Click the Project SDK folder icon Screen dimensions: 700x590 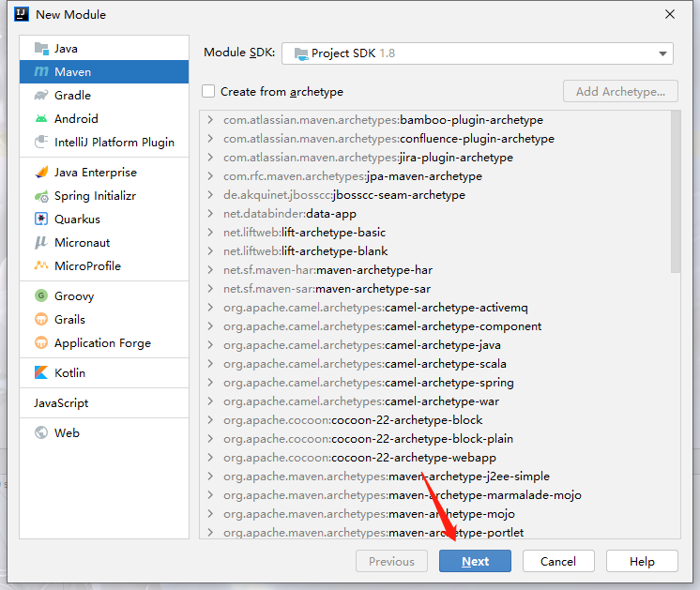[x=301, y=53]
